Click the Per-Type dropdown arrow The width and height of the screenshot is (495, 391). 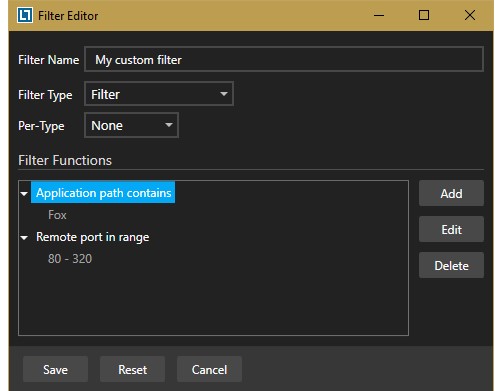click(x=169, y=125)
